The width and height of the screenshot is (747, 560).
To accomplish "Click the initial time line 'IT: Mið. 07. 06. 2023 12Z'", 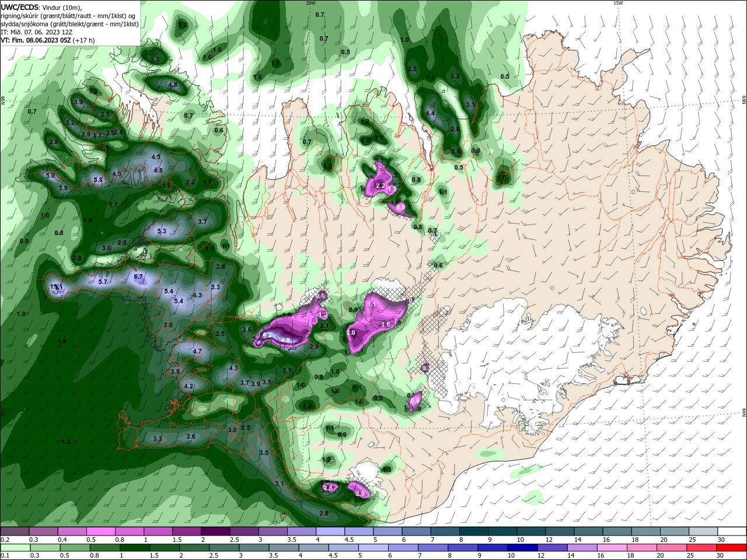I will tap(36, 32).
